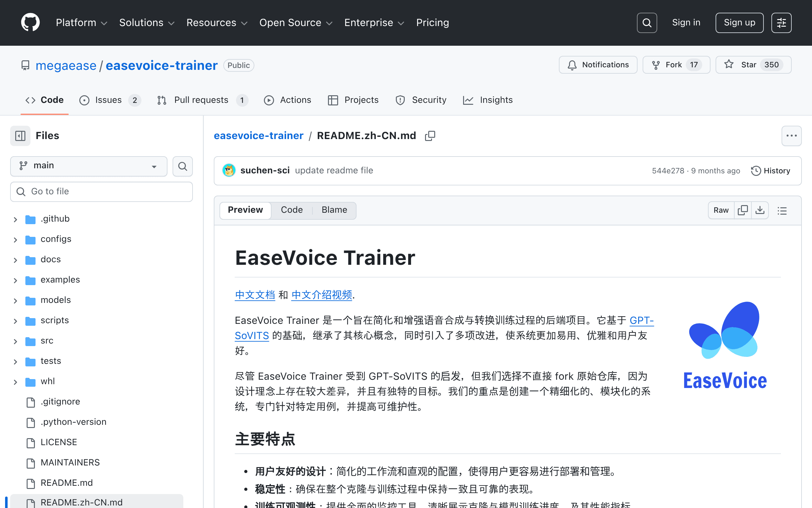812x508 pixels.
Task: Click the LICENSE file icon
Action: [30, 443]
